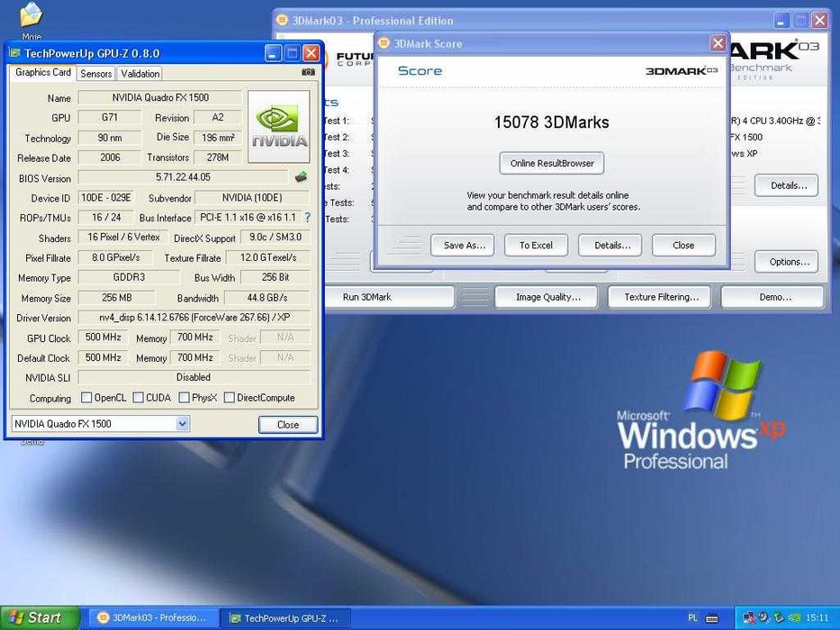
Task: Click the Driver Version field
Action: (x=194, y=317)
